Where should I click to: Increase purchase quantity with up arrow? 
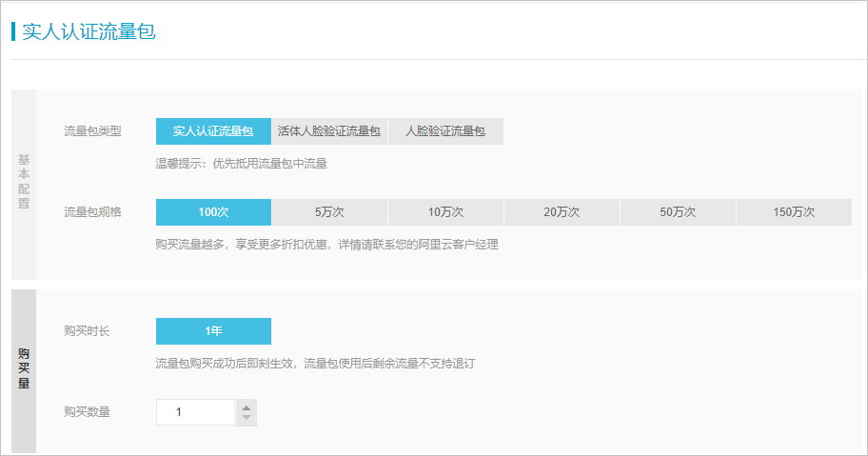pyautogui.click(x=247, y=407)
